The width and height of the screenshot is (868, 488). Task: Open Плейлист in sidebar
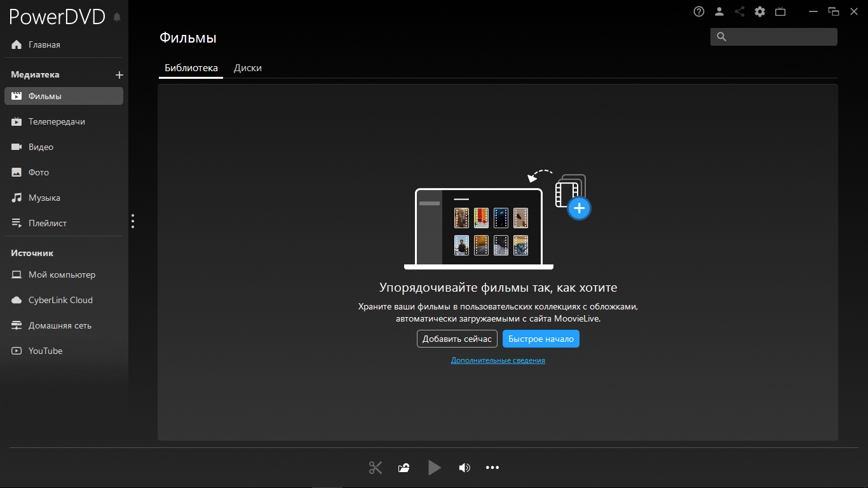tap(64, 223)
